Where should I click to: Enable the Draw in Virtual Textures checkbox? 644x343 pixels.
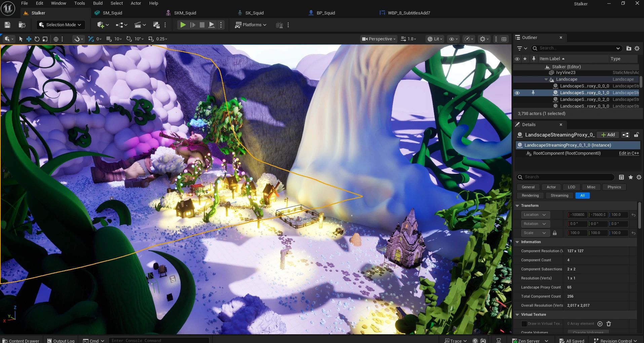pos(524,323)
